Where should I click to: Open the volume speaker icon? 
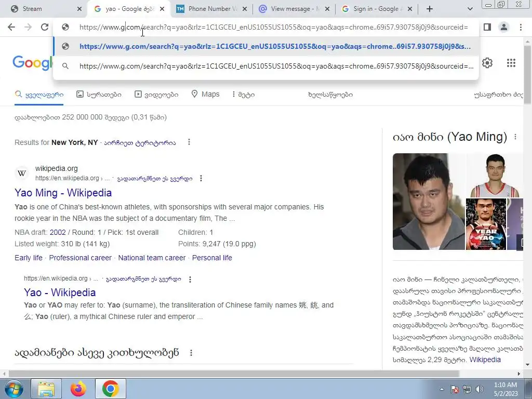[x=480, y=389]
